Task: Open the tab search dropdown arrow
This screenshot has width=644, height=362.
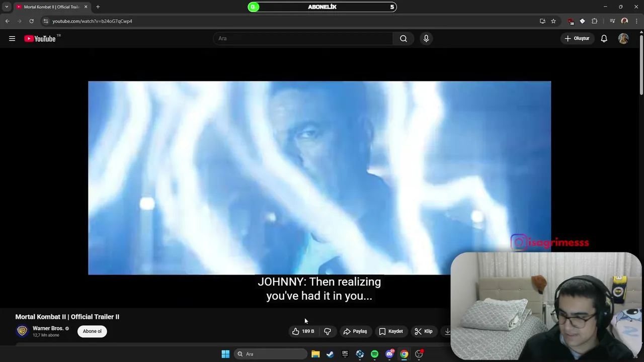Action: [7, 7]
